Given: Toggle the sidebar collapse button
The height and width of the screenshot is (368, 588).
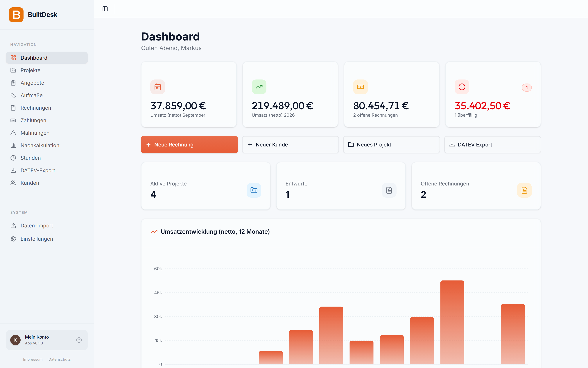Looking at the screenshot, I should [105, 9].
